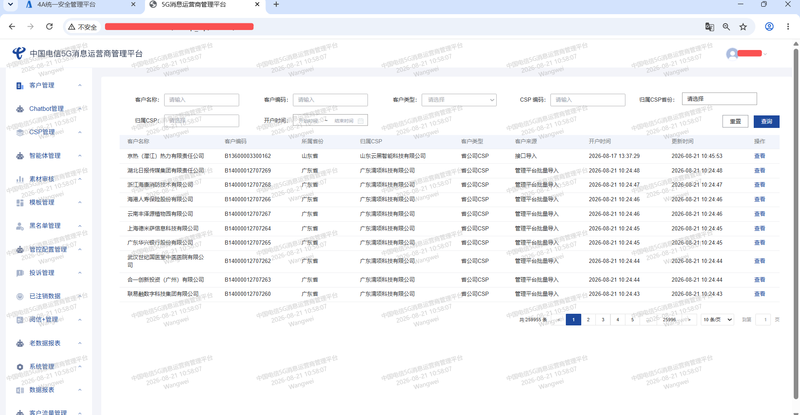
Task: Click the Chatbot管理 robot icon
Action: click(x=19, y=109)
